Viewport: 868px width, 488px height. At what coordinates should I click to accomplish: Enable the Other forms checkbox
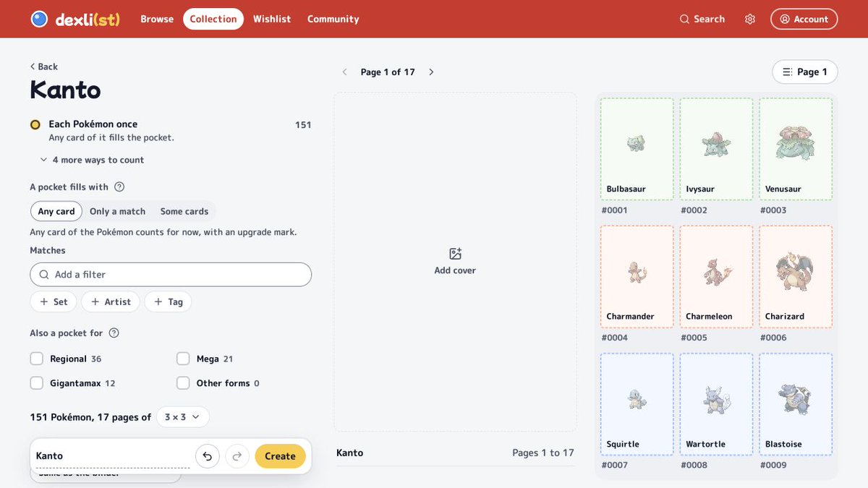183,383
